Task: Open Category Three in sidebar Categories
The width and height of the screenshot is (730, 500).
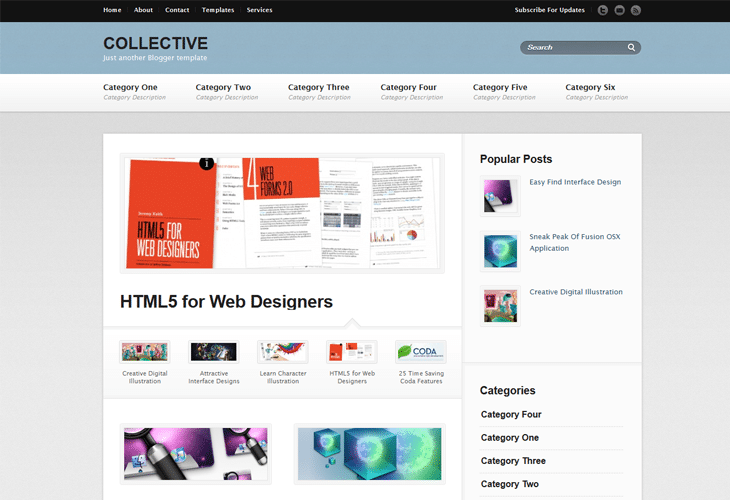Action: tap(513, 461)
